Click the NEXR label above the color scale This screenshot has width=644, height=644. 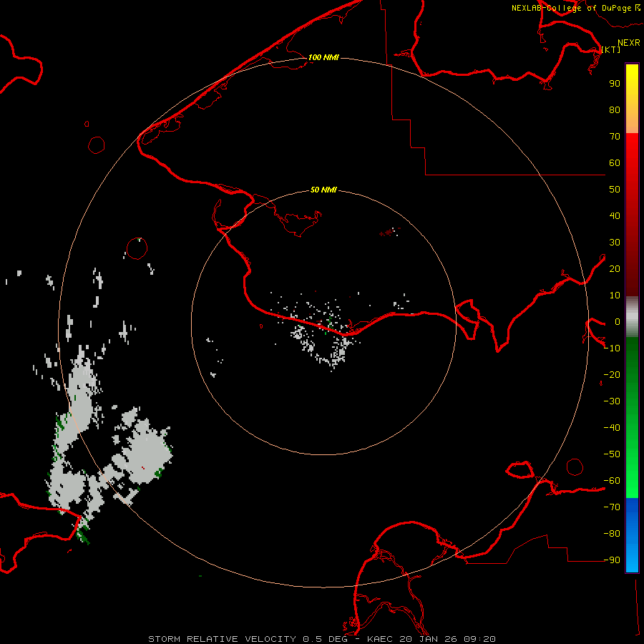click(x=628, y=43)
